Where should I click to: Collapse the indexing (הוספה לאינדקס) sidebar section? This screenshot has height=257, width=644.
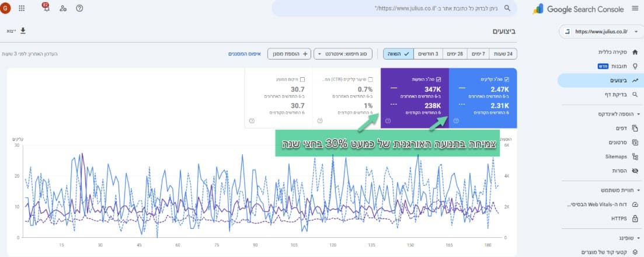point(639,114)
